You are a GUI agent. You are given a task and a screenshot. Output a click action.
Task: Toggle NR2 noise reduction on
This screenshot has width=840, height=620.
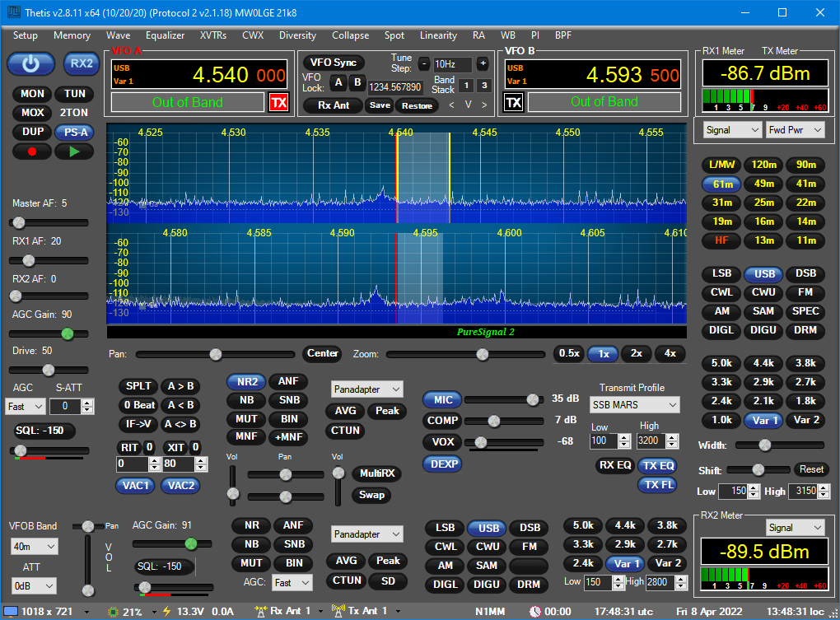(245, 380)
